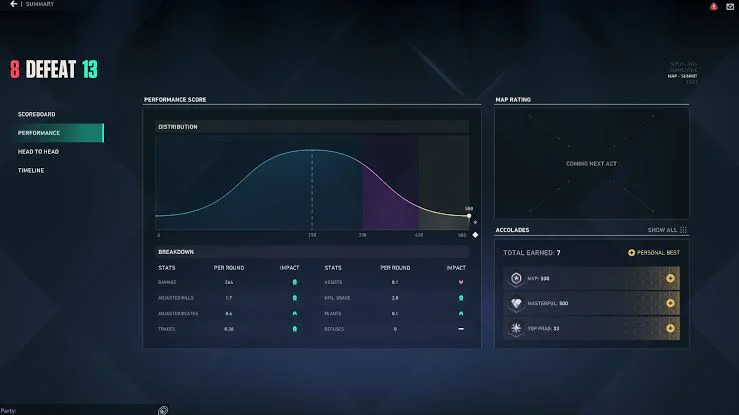739x415 pixels.
Task: Expand accolades with Show All
Action: [662, 230]
